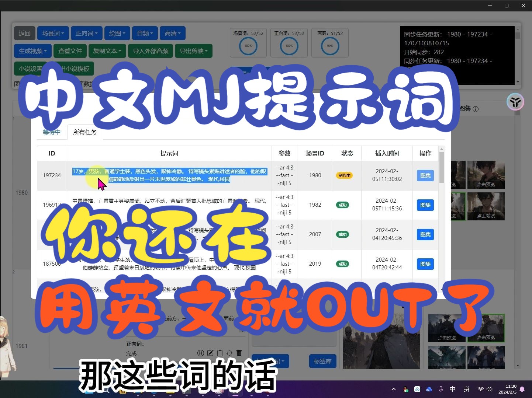Click the tray icon left of the cloud
Image resolution: width=532 pixels, height=398 pixels.
click(417, 389)
